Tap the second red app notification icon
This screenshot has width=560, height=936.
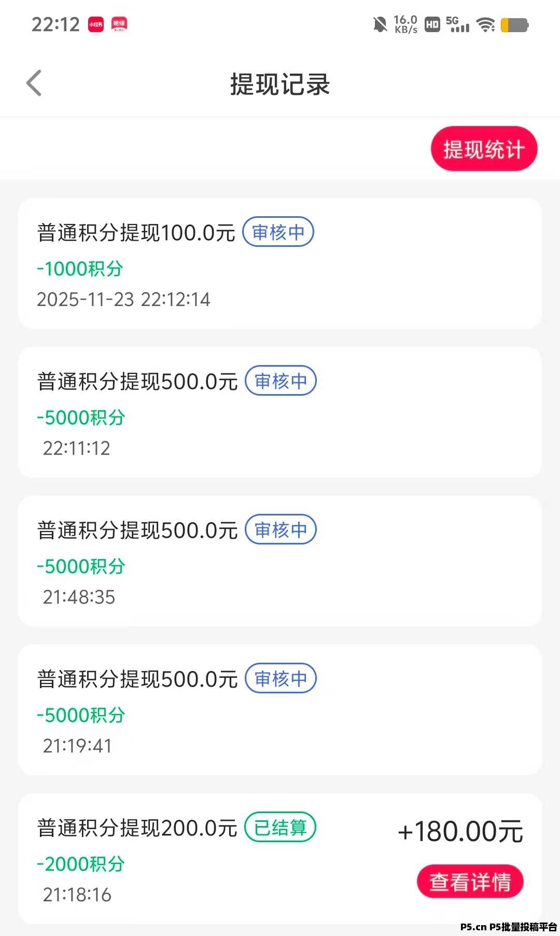[119, 24]
